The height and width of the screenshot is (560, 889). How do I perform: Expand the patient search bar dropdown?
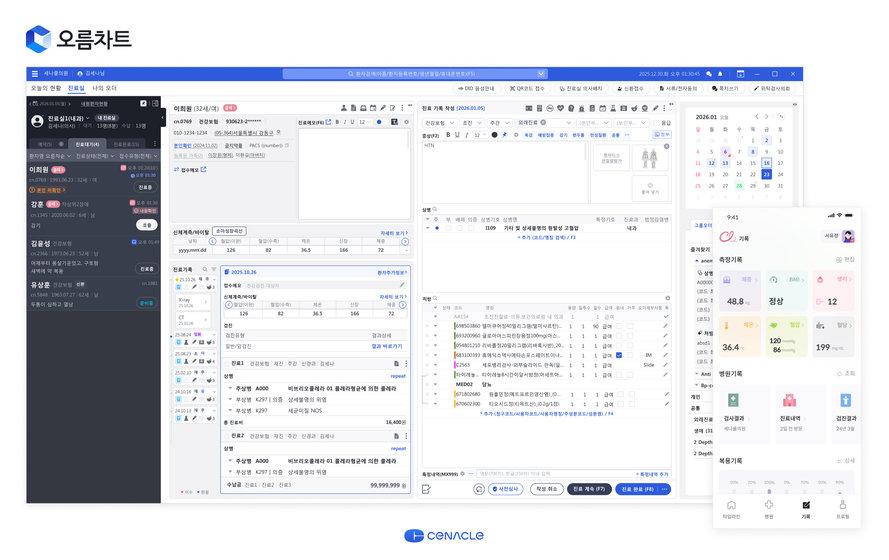click(541, 74)
